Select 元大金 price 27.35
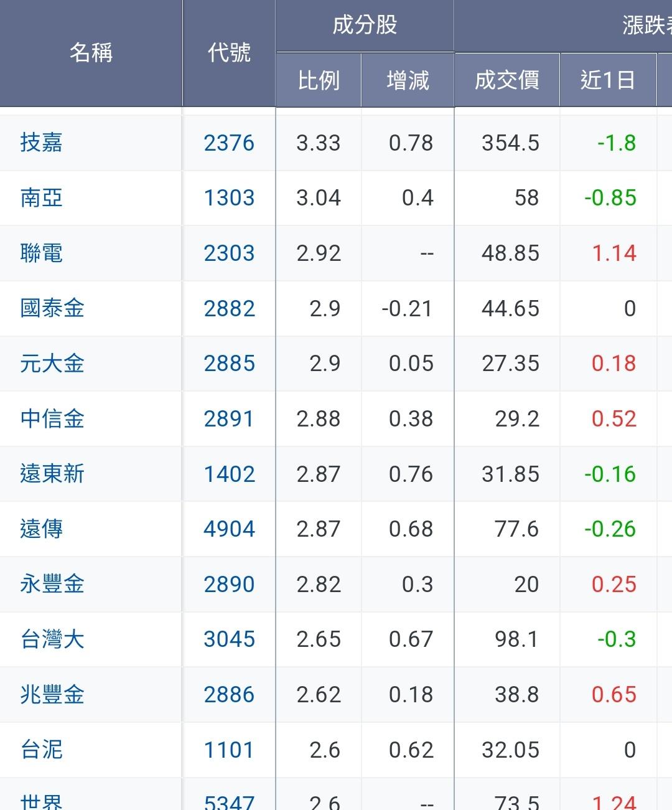Viewport: 672px width, 810px height. pos(510,364)
